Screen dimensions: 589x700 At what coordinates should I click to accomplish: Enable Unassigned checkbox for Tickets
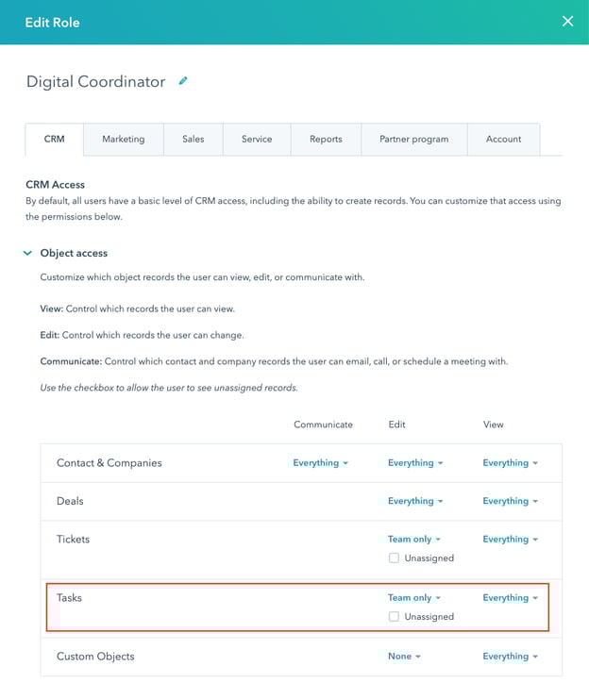394,558
